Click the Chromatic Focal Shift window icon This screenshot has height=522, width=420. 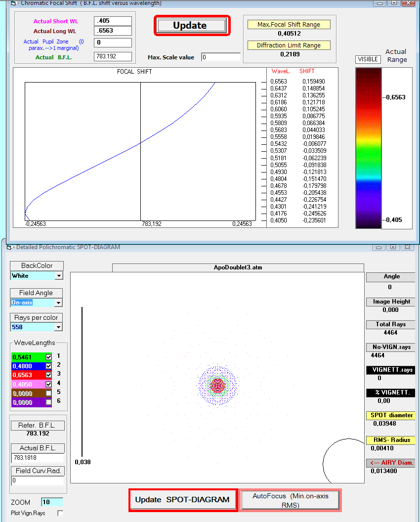13,3
